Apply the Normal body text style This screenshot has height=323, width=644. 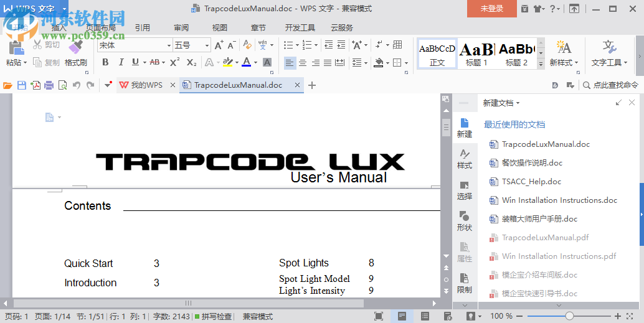point(437,54)
